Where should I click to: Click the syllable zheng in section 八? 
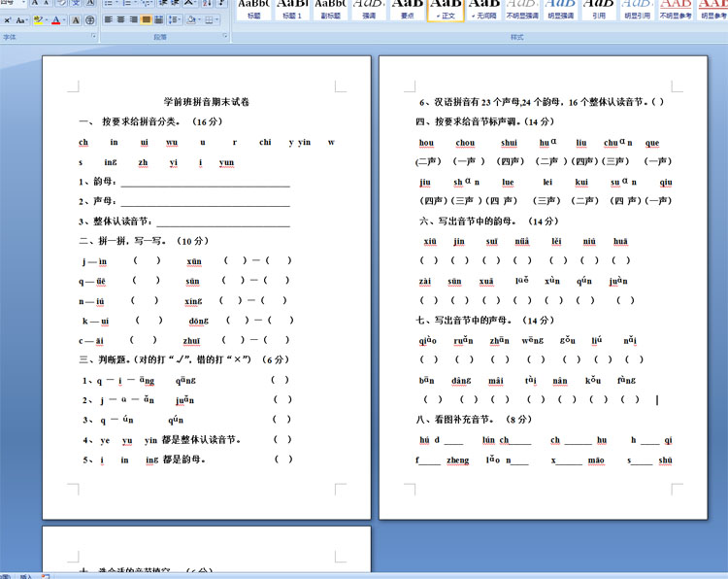tap(458, 460)
